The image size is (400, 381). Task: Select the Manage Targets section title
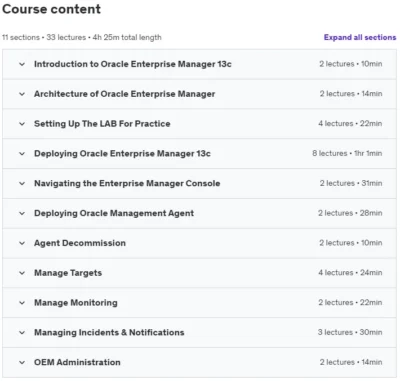pos(68,273)
